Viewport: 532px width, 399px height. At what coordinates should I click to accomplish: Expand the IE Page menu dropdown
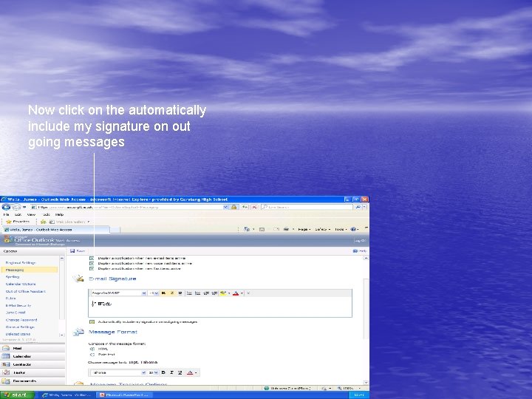pos(304,229)
